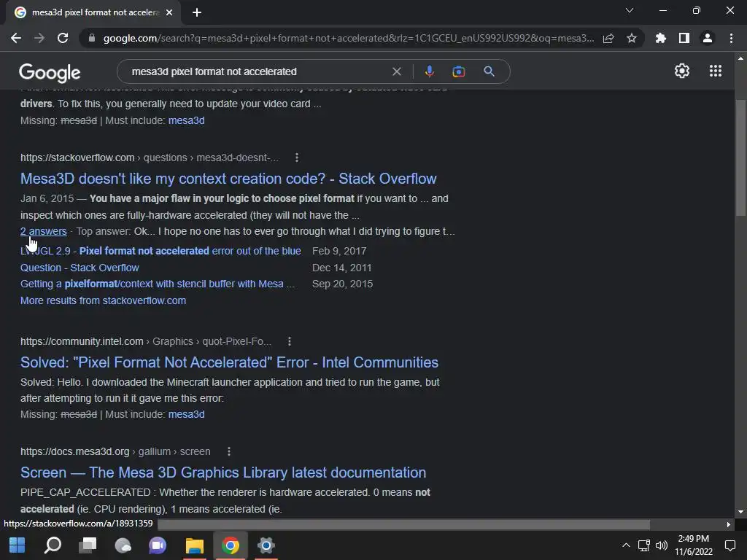Open Settings gear on taskbar
Screen dimensions: 747x560
tap(266, 545)
